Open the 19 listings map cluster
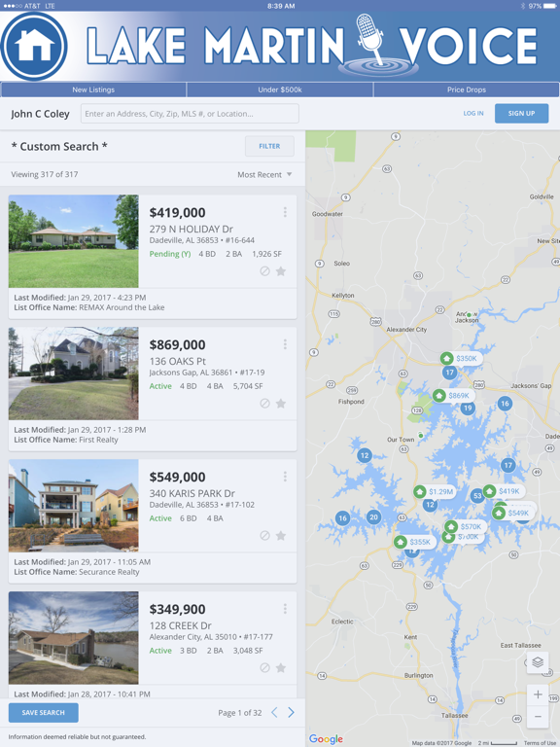 point(468,408)
